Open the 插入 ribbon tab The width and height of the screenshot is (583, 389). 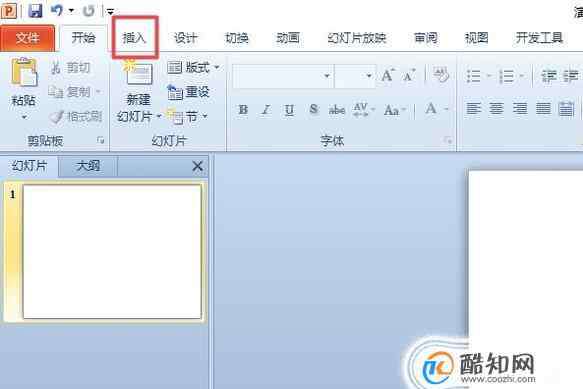click(134, 38)
